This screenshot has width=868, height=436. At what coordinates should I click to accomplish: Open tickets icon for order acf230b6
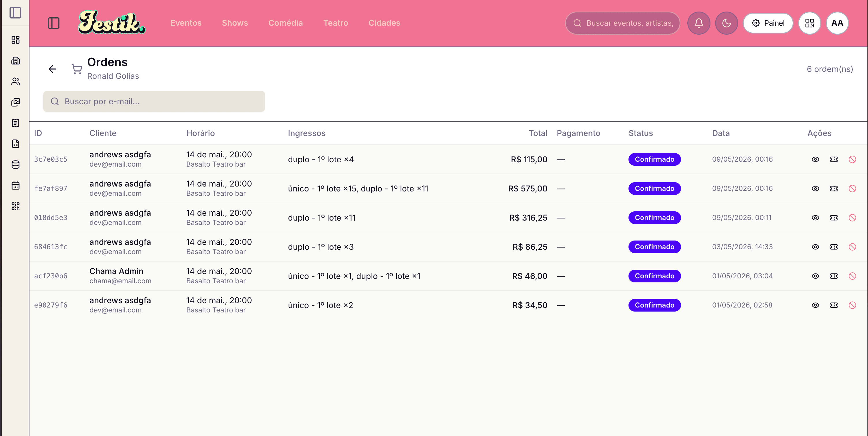(x=834, y=276)
